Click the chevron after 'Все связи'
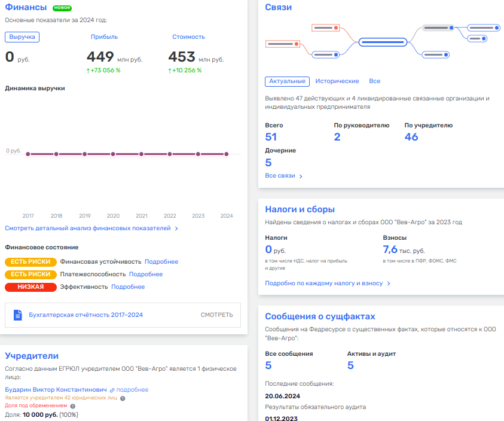This screenshot has height=421, width=504. click(x=301, y=176)
